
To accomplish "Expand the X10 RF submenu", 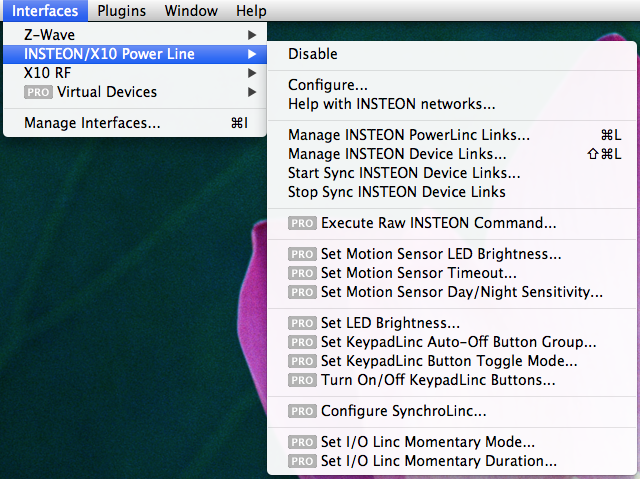I will pos(135,73).
